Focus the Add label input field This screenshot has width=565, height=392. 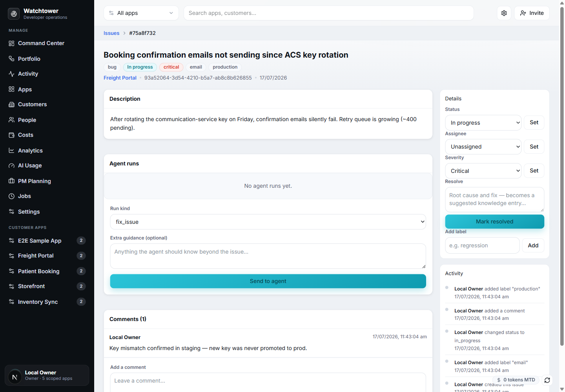click(x=483, y=245)
